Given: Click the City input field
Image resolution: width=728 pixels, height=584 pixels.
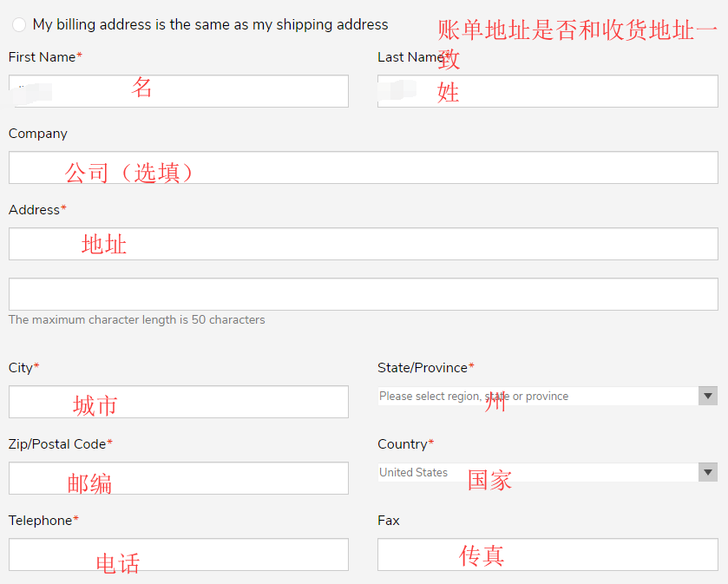Looking at the screenshot, I should click(178, 402).
